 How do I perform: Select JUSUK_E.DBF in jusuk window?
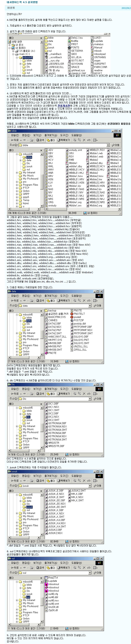[x=54, y=491]
